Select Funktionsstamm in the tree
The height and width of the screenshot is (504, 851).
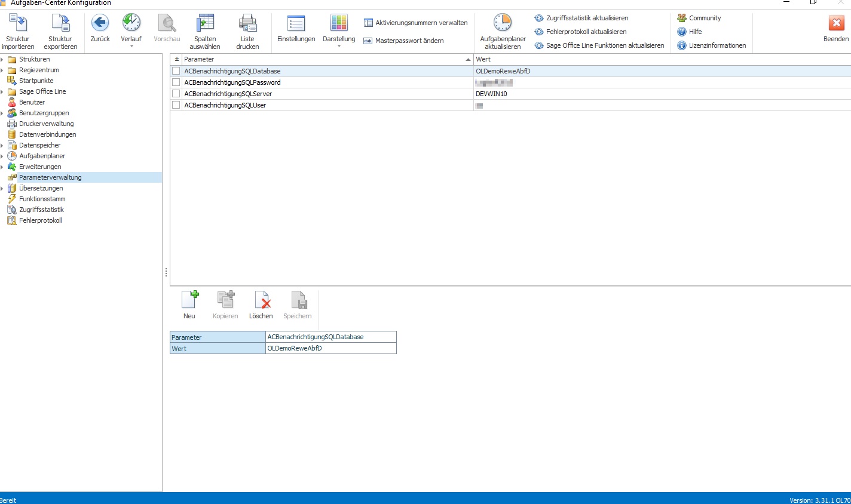coord(42,199)
